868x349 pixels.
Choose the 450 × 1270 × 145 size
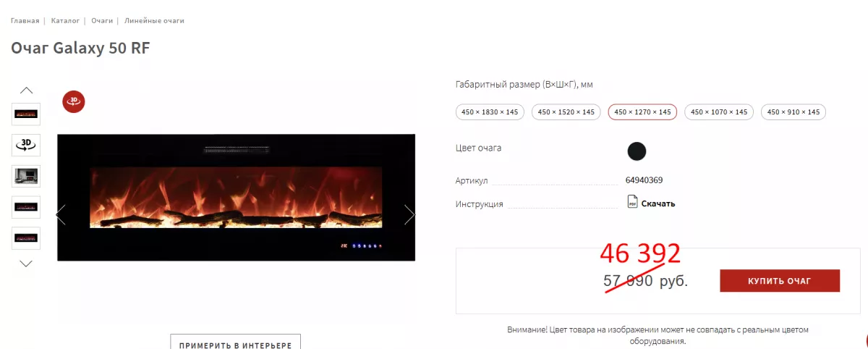coord(642,112)
